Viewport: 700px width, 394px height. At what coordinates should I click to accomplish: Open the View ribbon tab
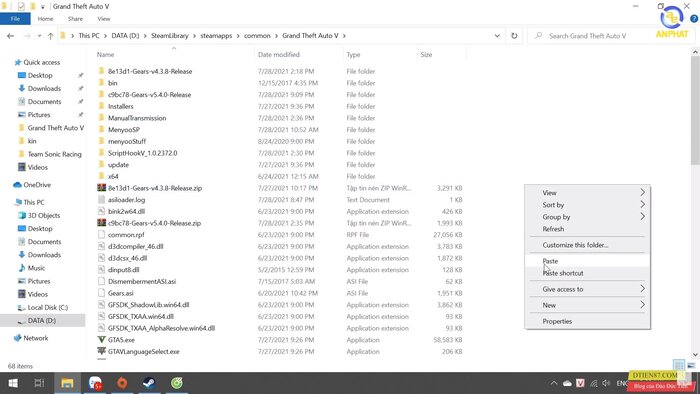point(104,19)
